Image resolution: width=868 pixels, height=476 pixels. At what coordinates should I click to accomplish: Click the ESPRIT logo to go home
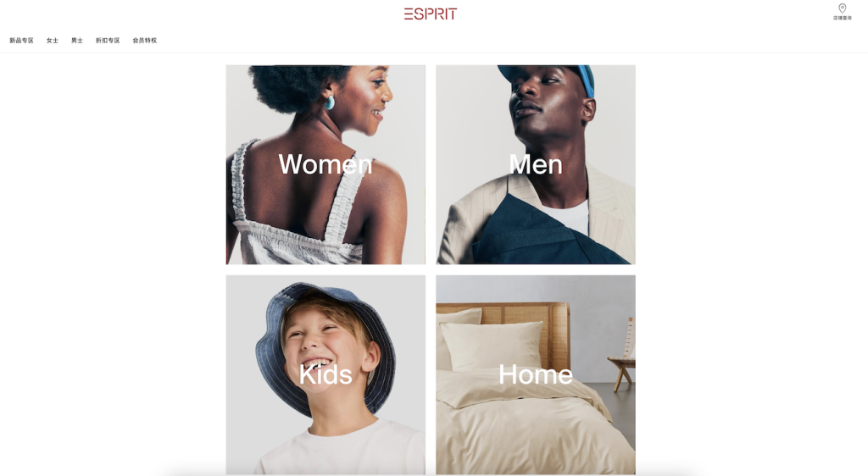coord(431,14)
